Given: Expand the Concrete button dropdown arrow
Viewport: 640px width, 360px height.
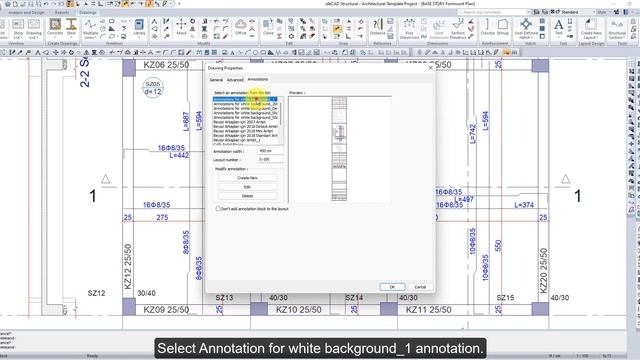Looking at the screenshot, I should (55, 37).
